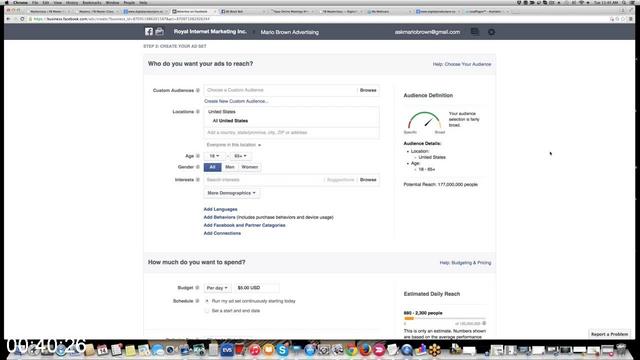640x360 pixels.
Task: Open iTunes from the dock
Action: coord(255,350)
